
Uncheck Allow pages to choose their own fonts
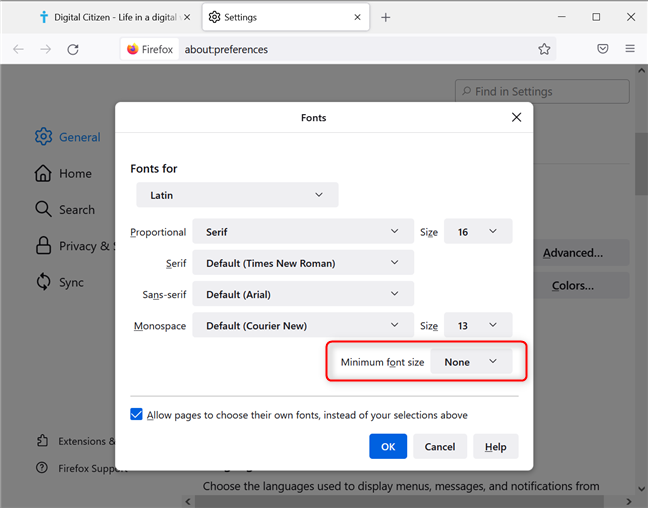pos(136,414)
